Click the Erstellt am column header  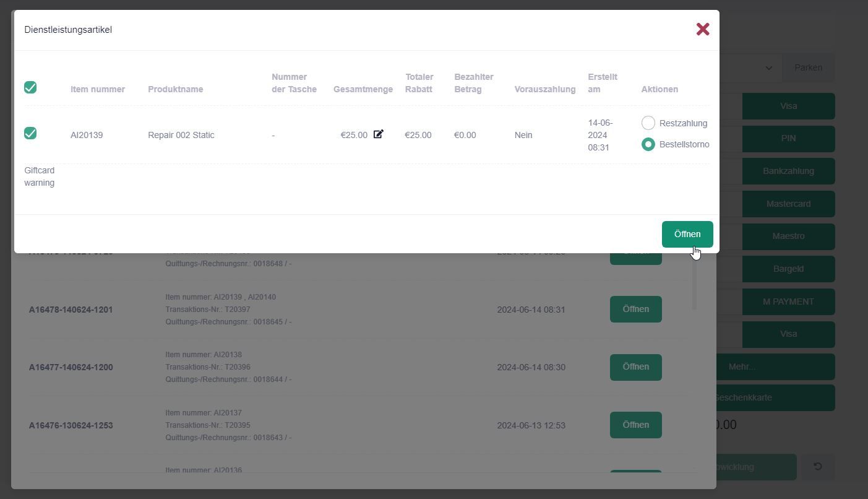click(603, 83)
